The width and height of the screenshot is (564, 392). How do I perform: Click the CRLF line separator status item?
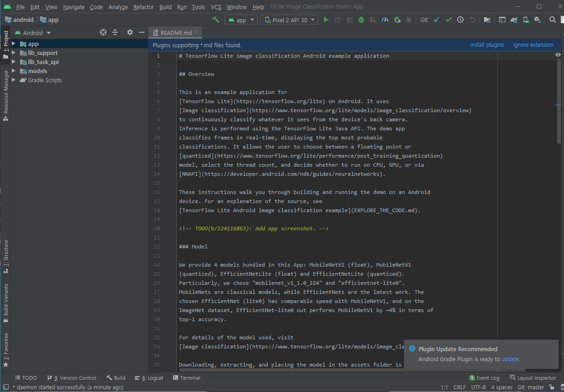tap(459, 387)
